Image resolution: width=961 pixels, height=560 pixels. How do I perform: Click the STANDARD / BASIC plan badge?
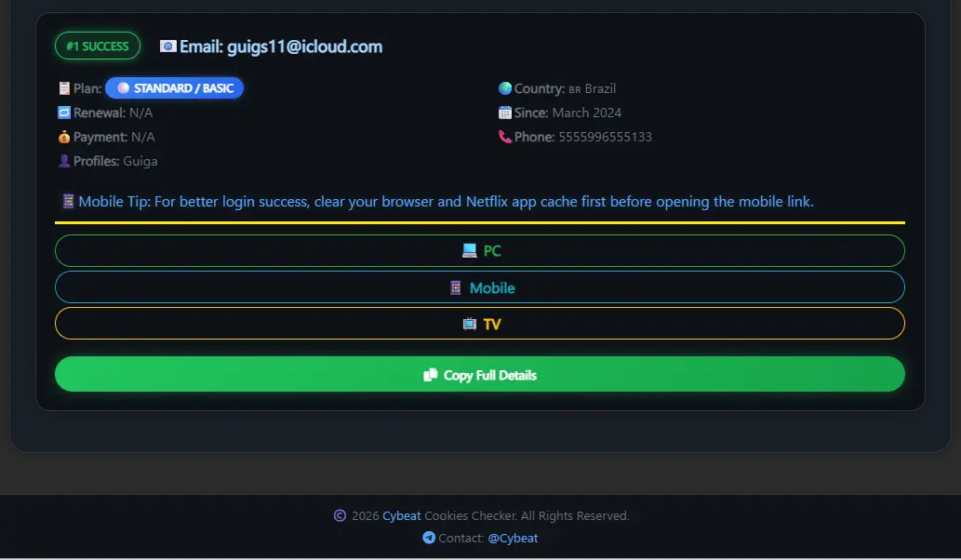175,88
